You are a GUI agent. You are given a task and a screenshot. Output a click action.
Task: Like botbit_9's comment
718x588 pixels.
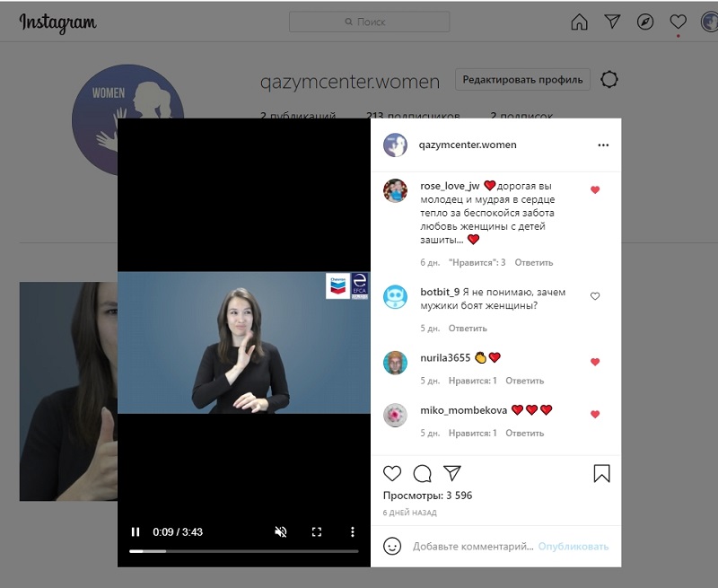tap(595, 296)
